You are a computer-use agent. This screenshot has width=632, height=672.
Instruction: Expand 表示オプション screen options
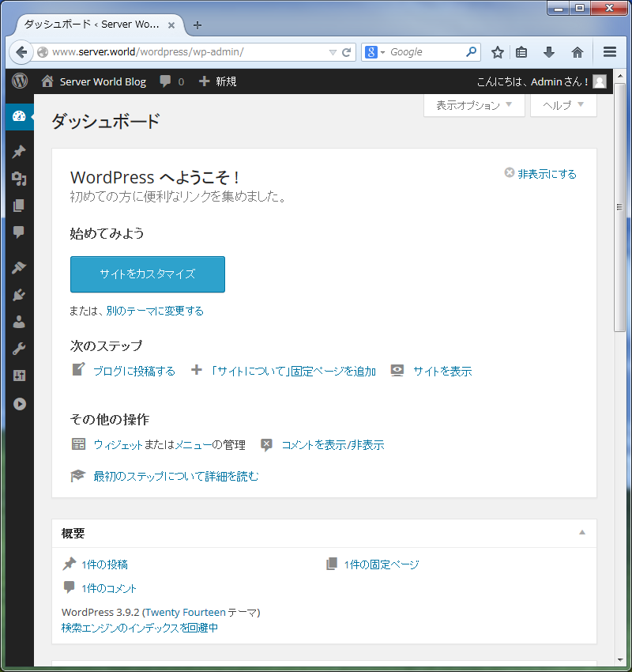coord(474,105)
